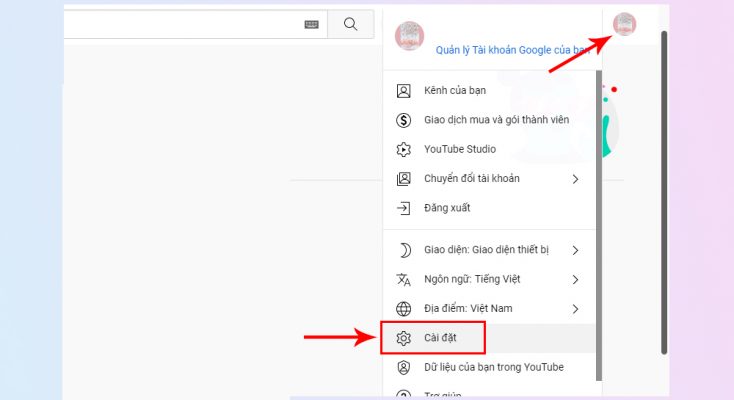Click the dollar icon for Giao dịch mua
734x400 pixels.
[404, 120]
